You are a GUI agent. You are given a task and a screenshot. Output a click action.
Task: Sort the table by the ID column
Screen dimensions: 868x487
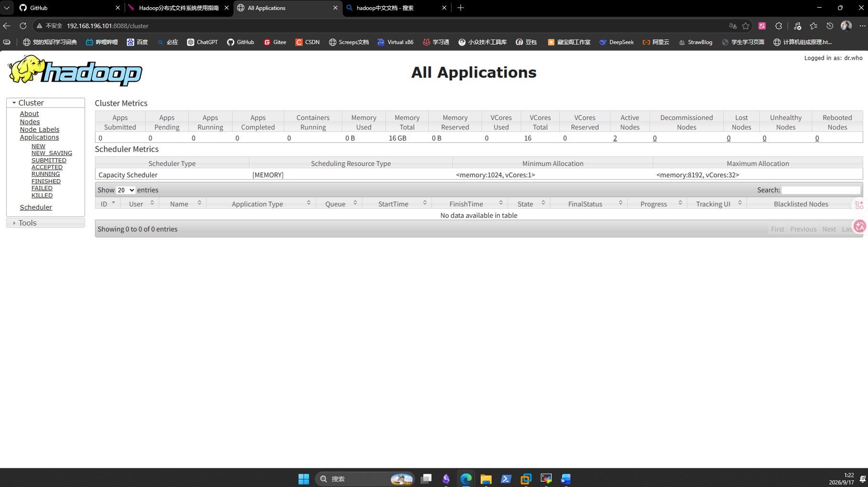(x=108, y=204)
